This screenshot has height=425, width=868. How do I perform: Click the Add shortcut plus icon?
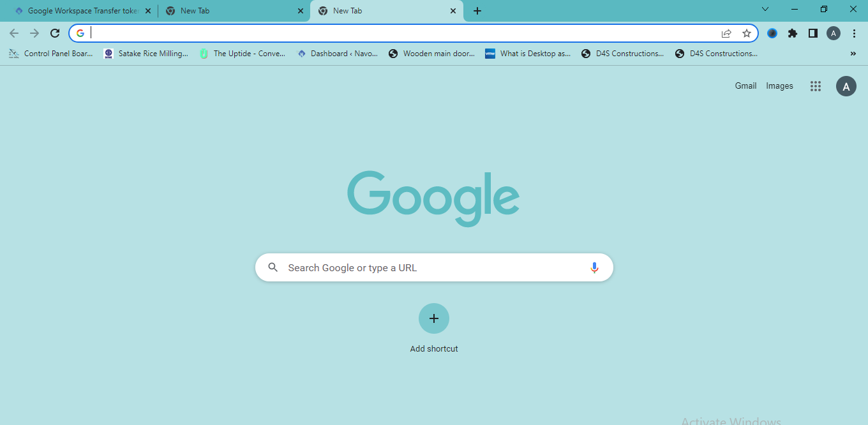[x=434, y=318]
